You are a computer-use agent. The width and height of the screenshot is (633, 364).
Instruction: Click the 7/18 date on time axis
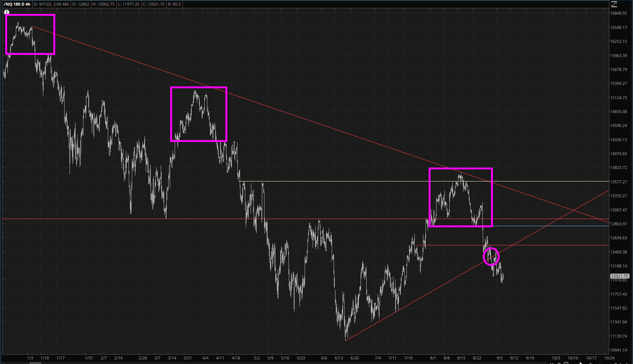coord(408,358)
